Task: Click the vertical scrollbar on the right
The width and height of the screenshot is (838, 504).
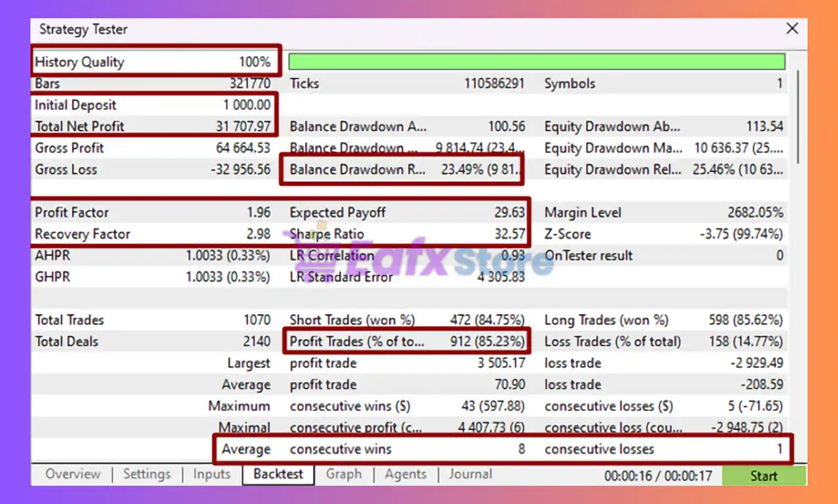Action: click(798, 118)
